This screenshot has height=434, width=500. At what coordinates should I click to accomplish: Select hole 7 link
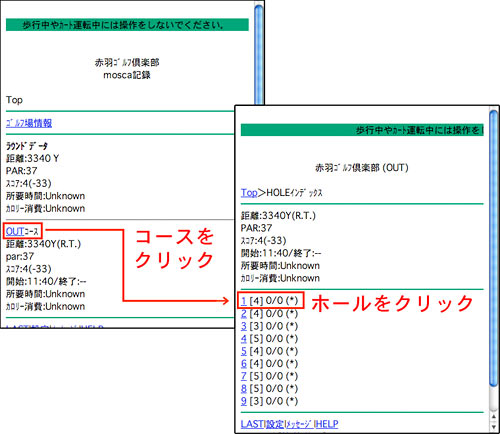point(244,376)
